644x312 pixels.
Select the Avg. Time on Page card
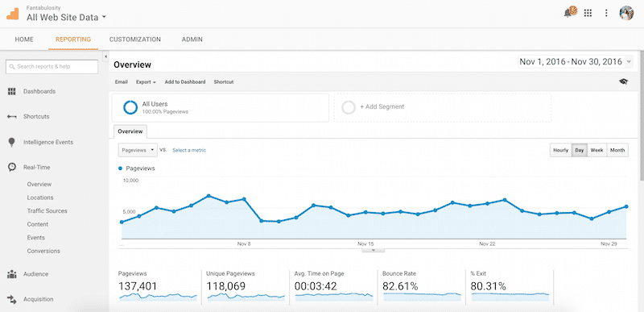333,287
